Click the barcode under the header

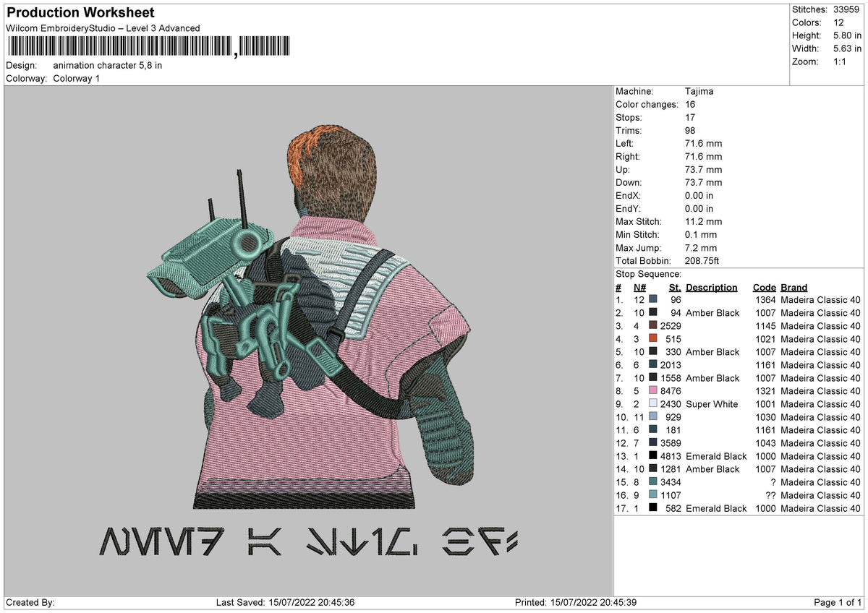tap(148, 47)
